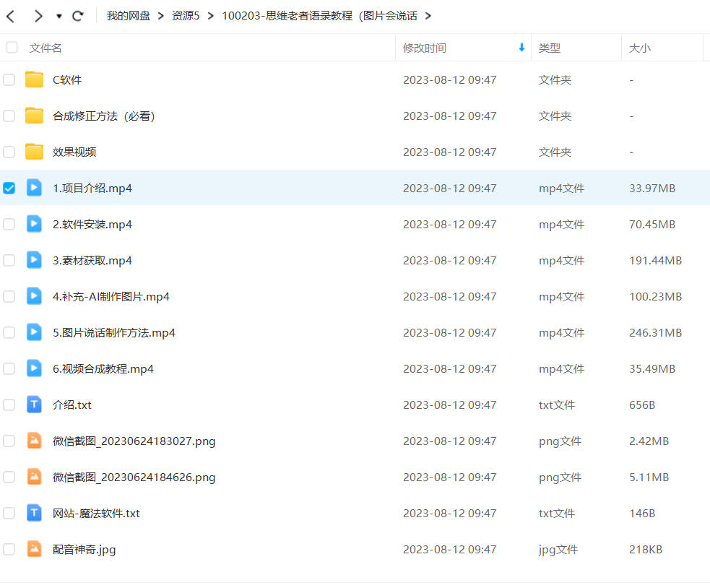Screen dimensions: 710x588
Task: Sort by 大小 column header
Action: 639,48
